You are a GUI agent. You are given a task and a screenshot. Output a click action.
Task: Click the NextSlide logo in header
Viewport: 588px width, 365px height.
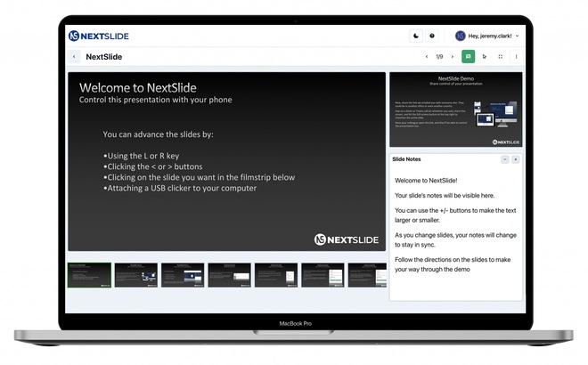(x=99, y=36)
